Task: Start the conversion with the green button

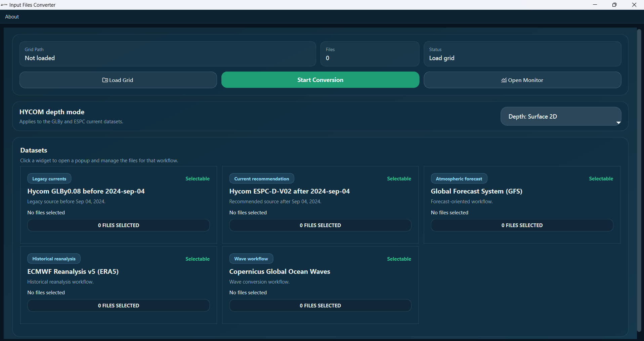Action: (320, 80)
